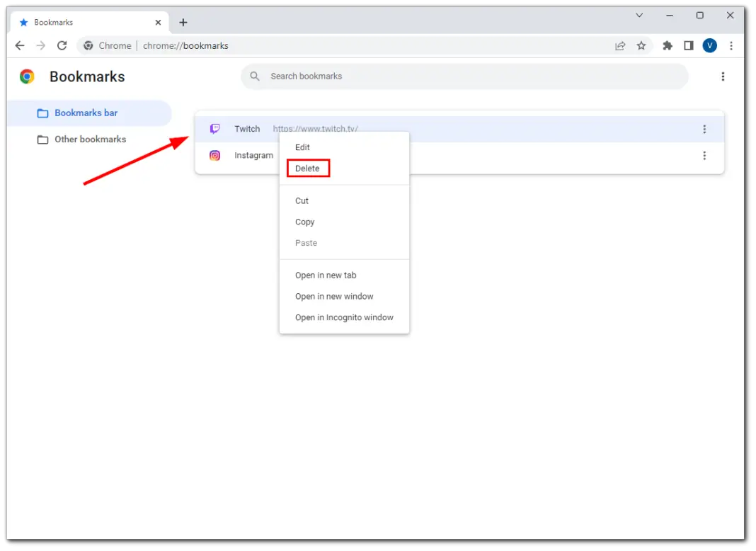Reload the page

[x=62, y=45]
